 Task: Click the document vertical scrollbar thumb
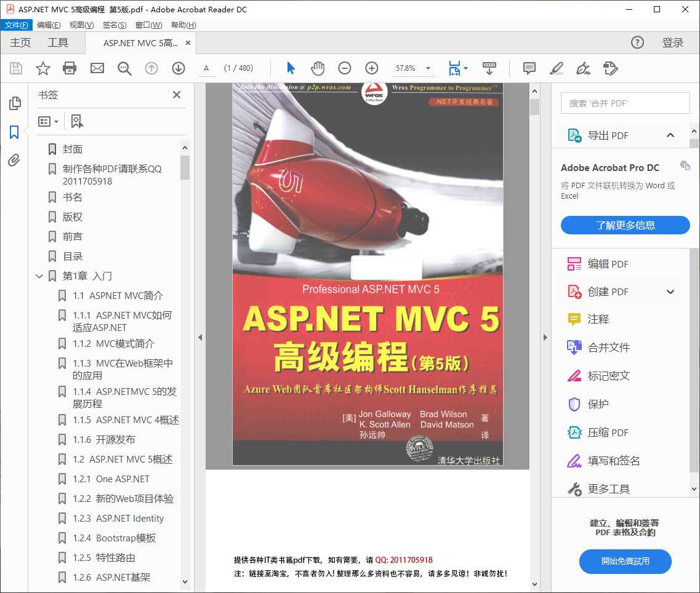click(535, 107)
